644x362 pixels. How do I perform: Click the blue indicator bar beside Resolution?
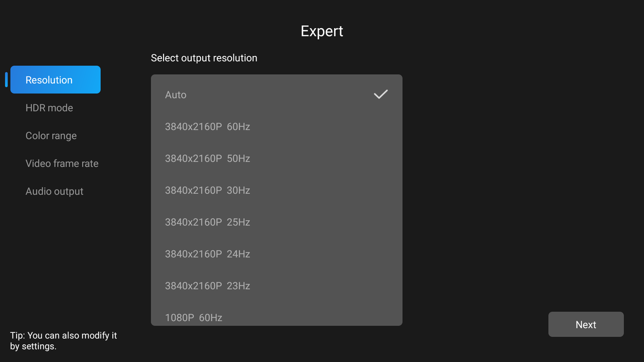coord(7,79)
